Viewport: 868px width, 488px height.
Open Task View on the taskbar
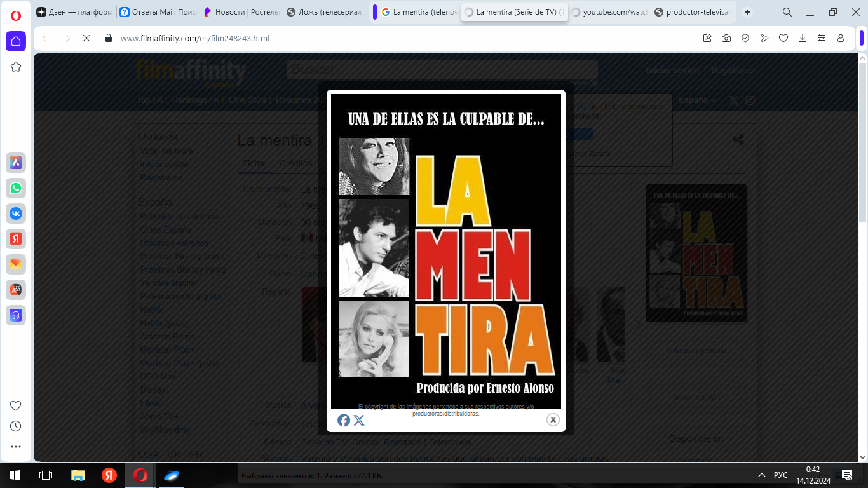[46, 475]
